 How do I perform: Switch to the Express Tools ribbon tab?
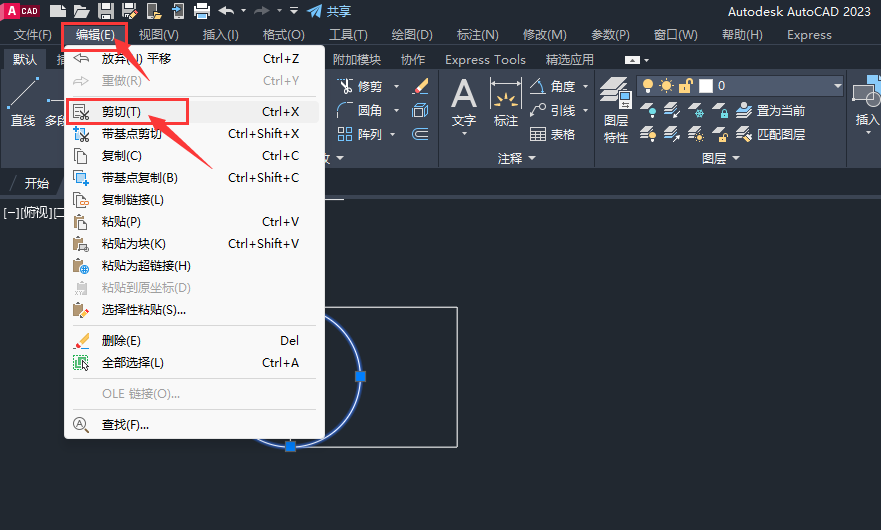click(x=485, y=60)
